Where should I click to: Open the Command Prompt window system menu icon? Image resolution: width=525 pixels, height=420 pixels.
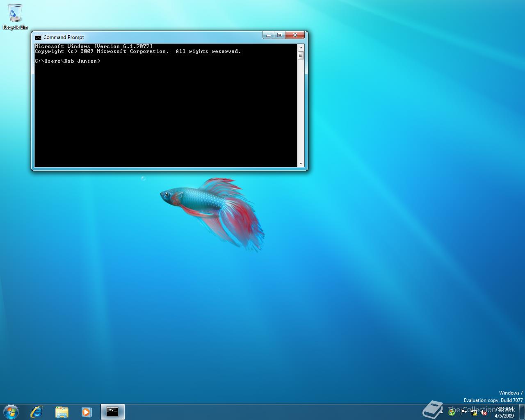(38, 37)
